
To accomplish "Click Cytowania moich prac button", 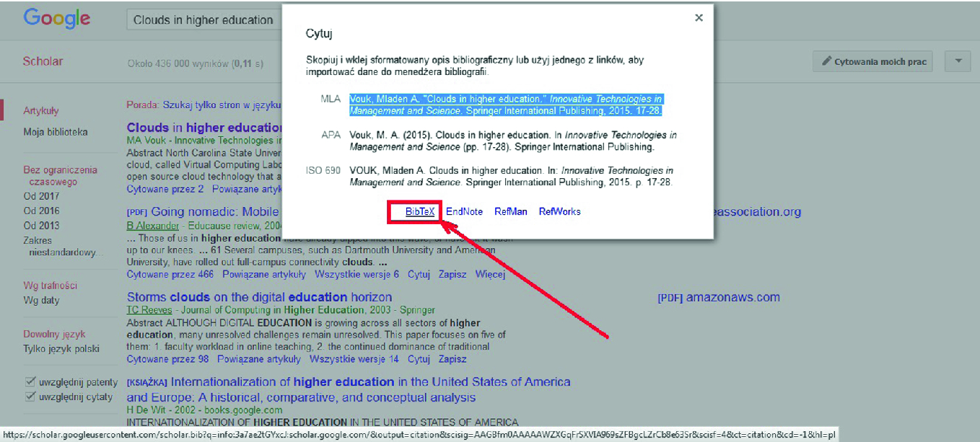I will coord(872,61).
